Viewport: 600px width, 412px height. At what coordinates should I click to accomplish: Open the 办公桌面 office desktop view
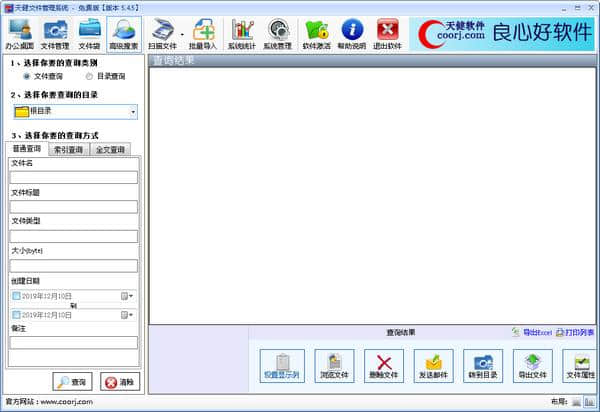tap(20, 34)
